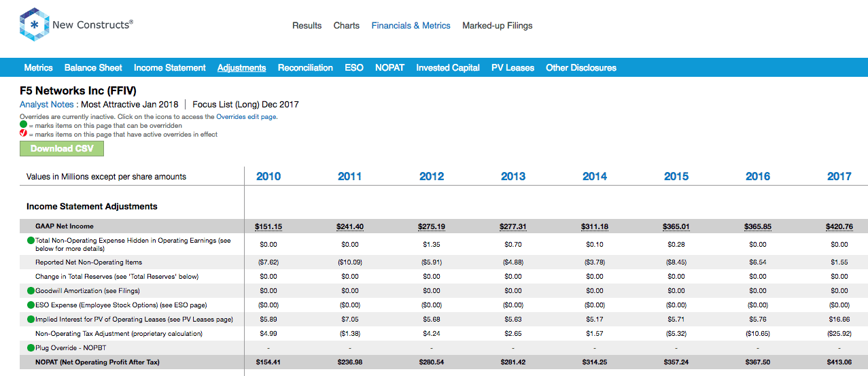Screen dimensions: 868x376
Task: Click Reported Net Non-Operating 2010 value ($7.62)
Action: pyautogui.click(x=268, y=262)
